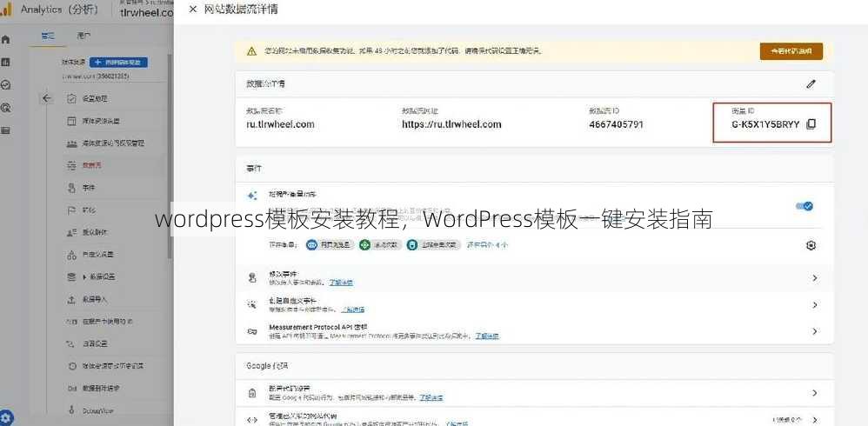
Task: Open the Configure tag settings row chevron
Action: (815, 393)
